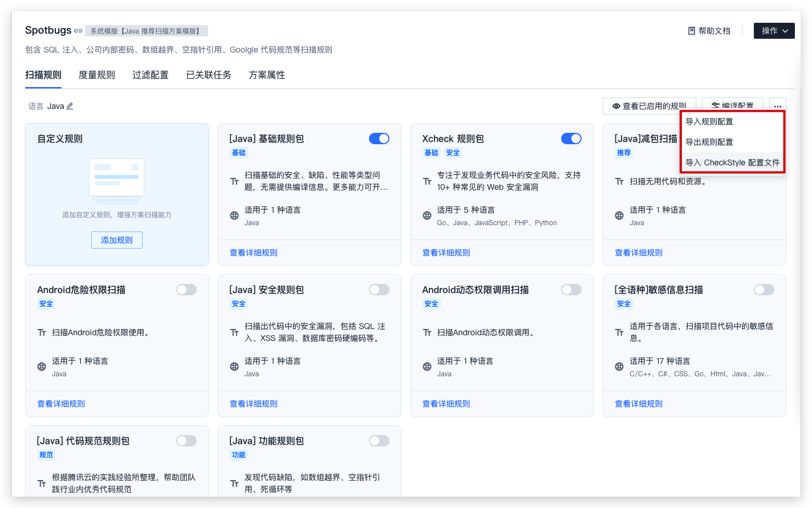Click the globe icon in Java 基础规则包 card

pos(234,216)
